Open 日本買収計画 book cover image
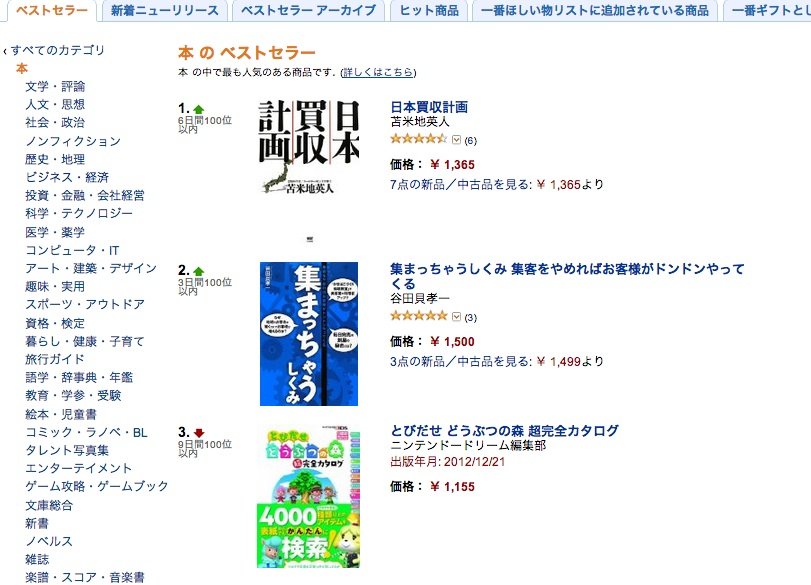This screenshot has height=585, width=811. (x=309, y=147)
